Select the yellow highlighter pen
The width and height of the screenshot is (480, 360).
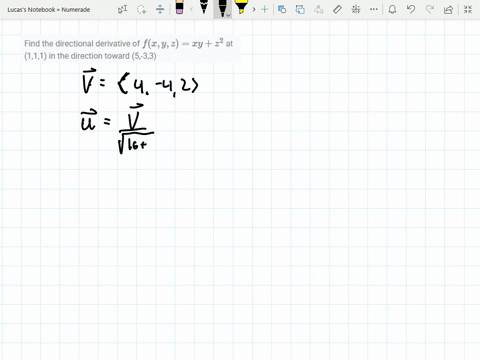(241, 7)
